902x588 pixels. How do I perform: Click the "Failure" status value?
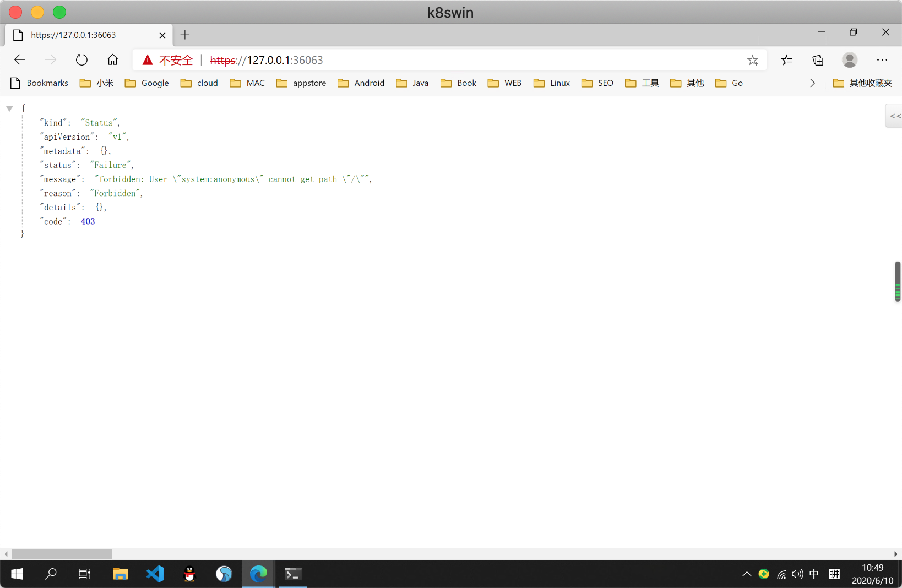pos(110,165)
